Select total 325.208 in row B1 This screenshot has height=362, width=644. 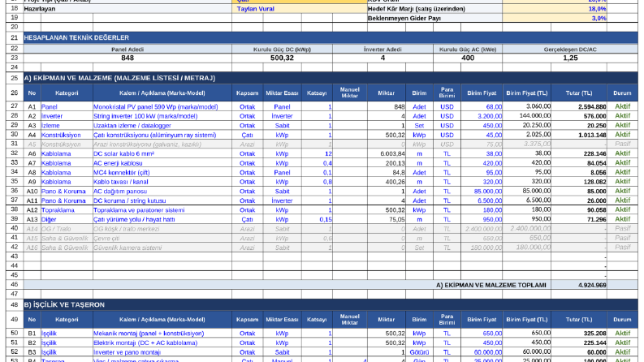coord(579,334)
